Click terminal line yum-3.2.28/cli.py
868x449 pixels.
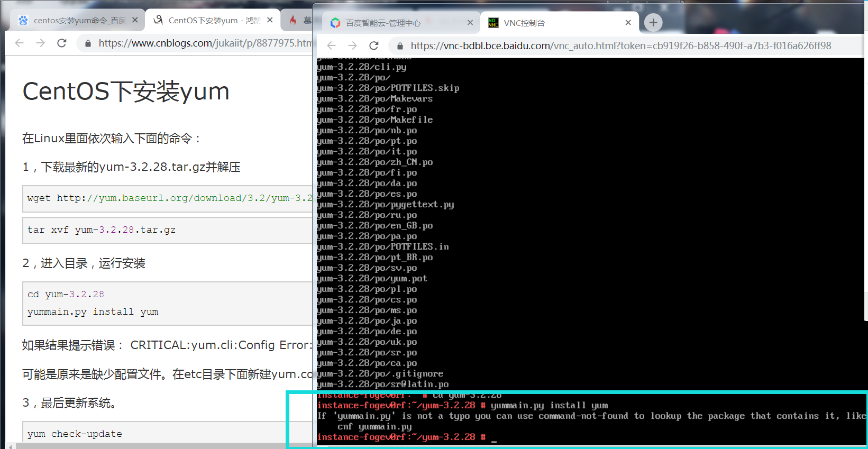tap(361, 67)
